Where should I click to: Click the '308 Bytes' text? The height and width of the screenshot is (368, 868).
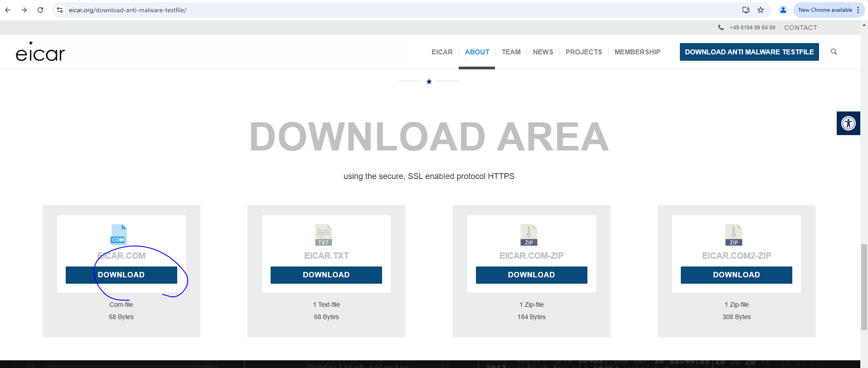(x=737, y=317)
